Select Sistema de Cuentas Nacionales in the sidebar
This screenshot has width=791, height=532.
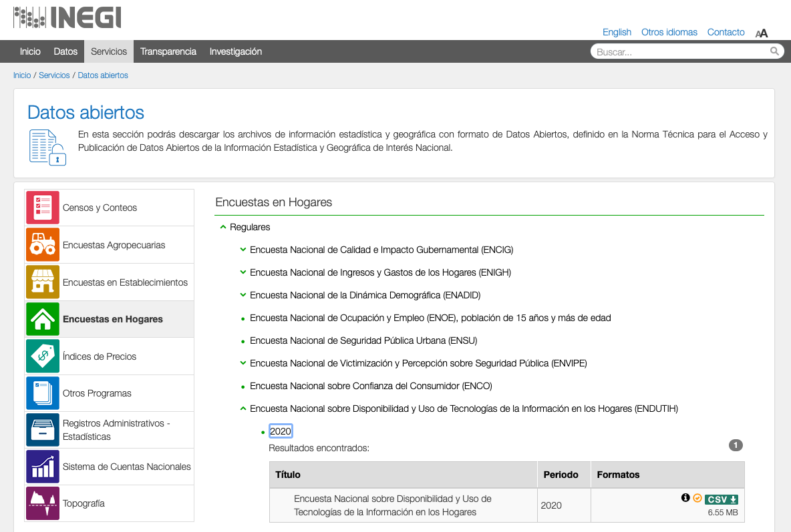[x=127, y=467]
